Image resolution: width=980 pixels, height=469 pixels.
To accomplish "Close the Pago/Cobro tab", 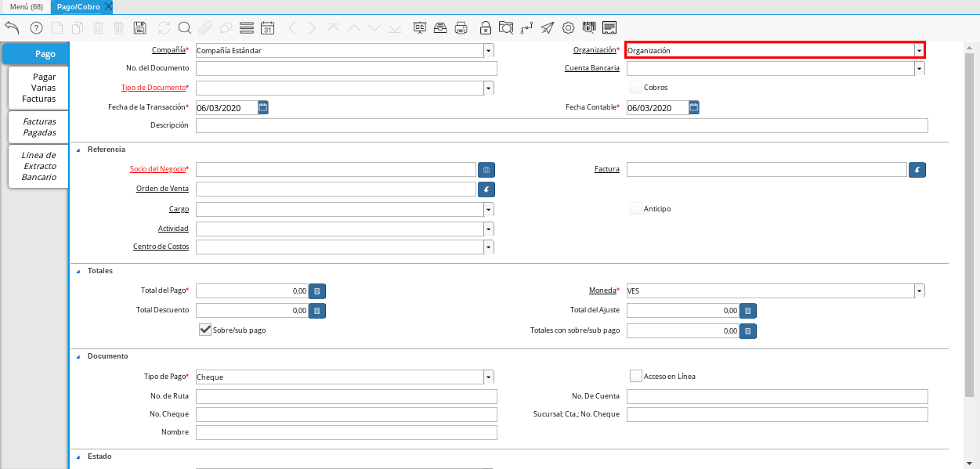I will pos(108,6).
